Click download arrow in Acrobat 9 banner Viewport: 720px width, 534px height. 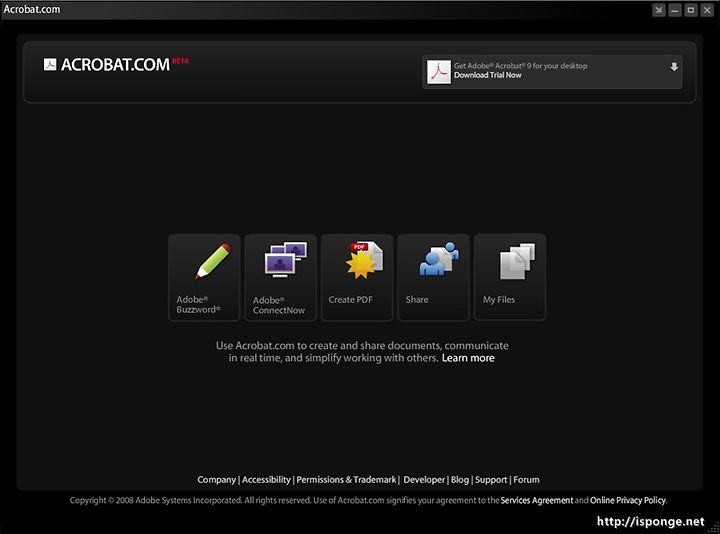click(674, 67)
